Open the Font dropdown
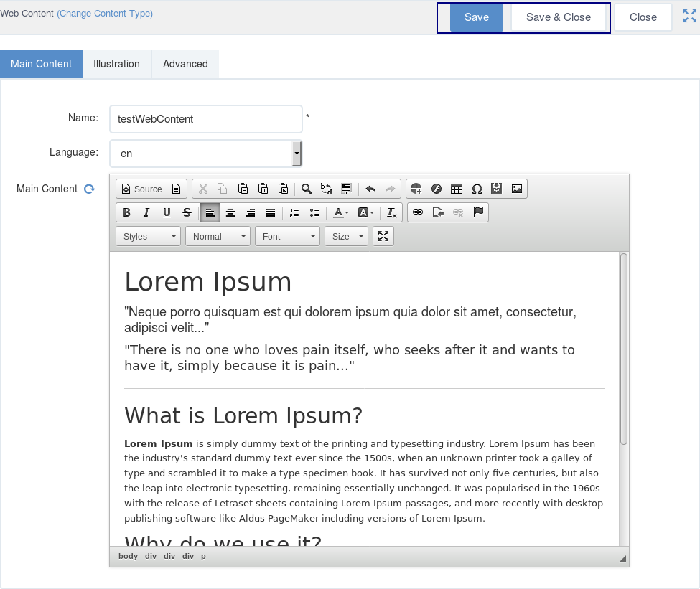 coord(287,236)
